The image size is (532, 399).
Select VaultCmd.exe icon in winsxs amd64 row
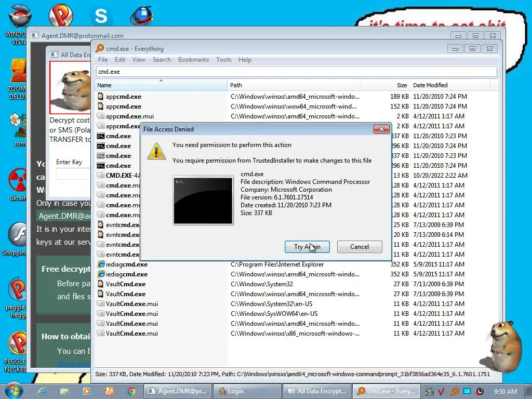tap(101, 294)
